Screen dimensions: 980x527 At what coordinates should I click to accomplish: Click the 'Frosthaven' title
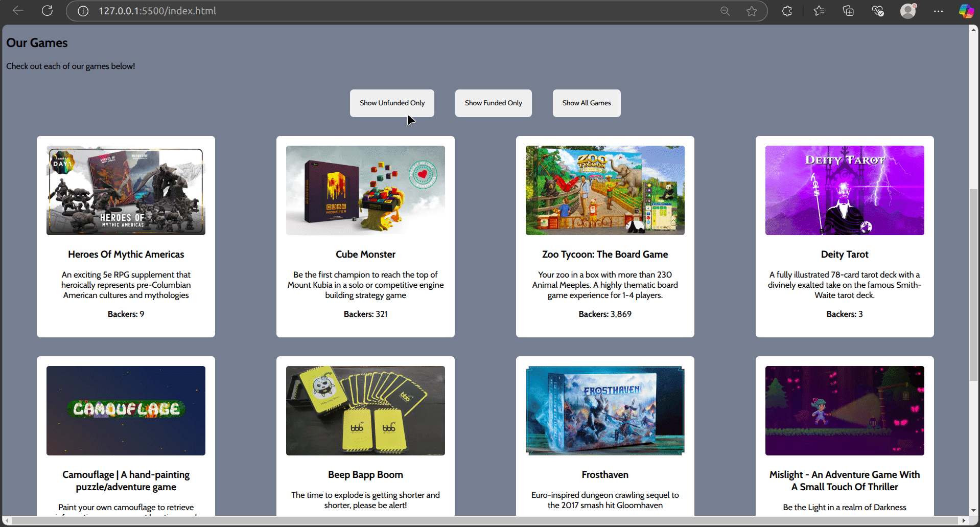605,475
